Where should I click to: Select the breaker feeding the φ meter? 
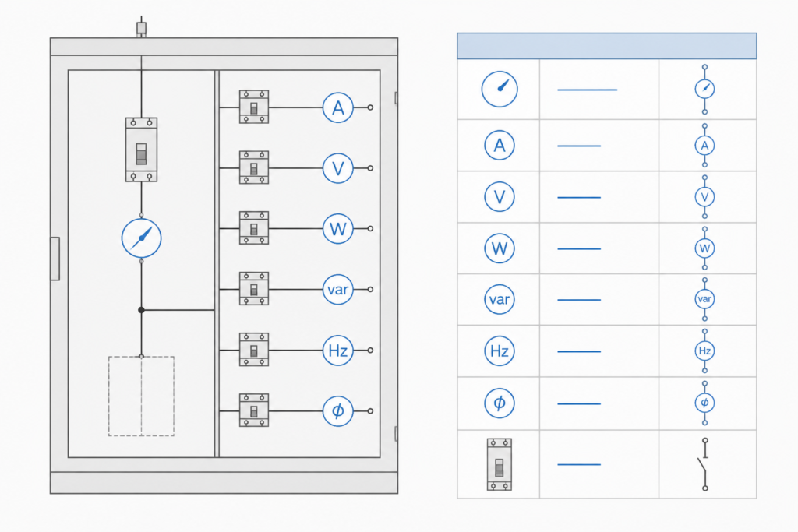point(254,410)
